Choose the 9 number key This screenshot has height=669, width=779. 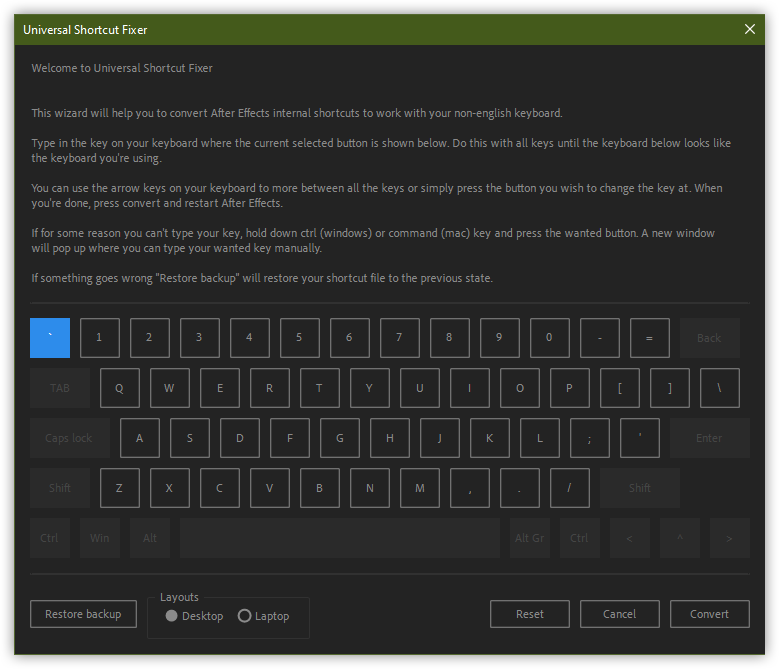[500, 338]
